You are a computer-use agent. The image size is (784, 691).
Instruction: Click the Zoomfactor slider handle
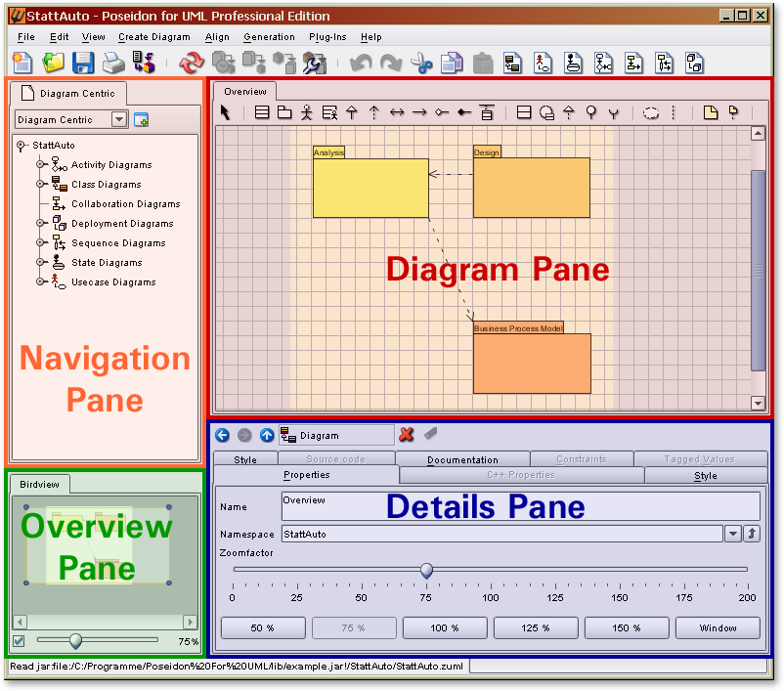point(426,571)
